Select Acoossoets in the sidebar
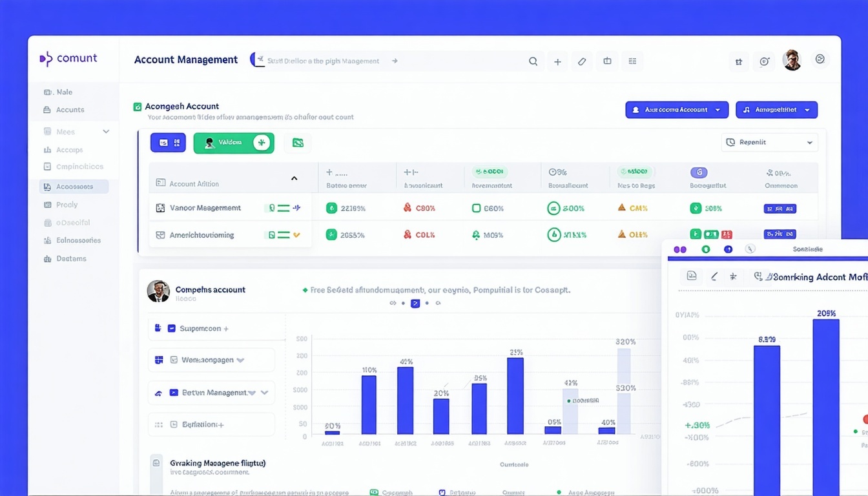This screenshot has width=868, height=496. tap(74, 186)
